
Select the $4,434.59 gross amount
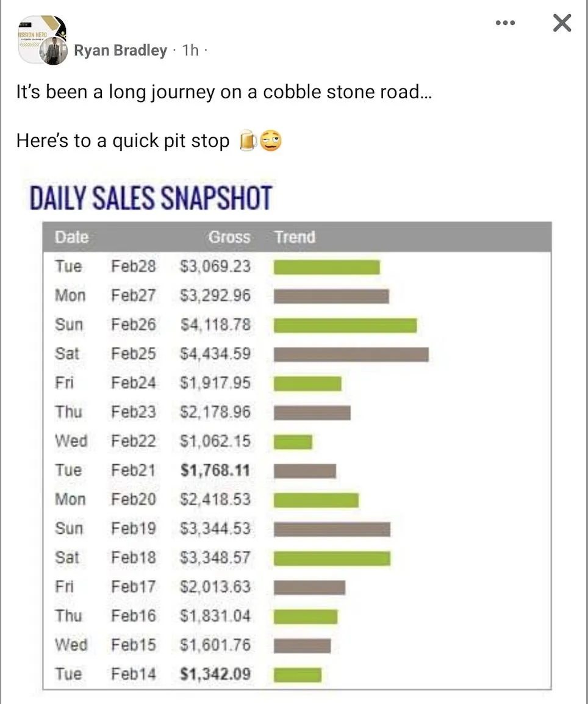tap(215, 354)
